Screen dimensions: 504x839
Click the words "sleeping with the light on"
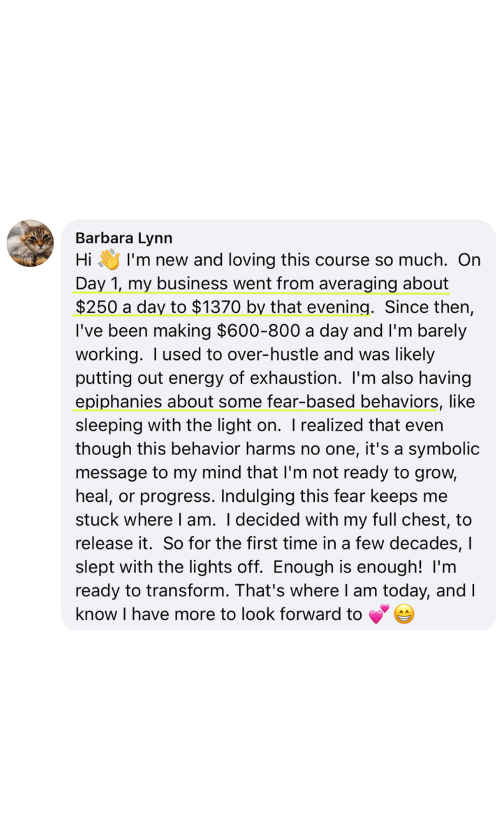point(177,425)
